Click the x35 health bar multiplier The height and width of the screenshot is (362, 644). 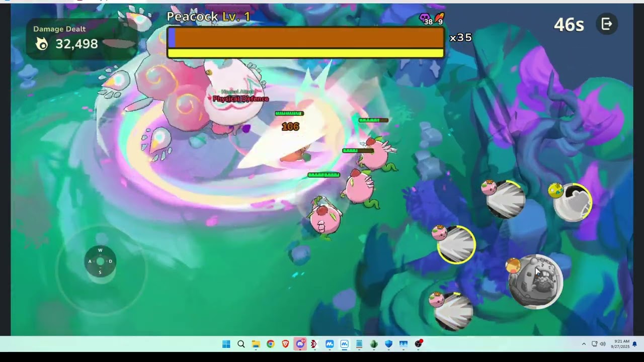pyautogui.click(x=460, y=38)
